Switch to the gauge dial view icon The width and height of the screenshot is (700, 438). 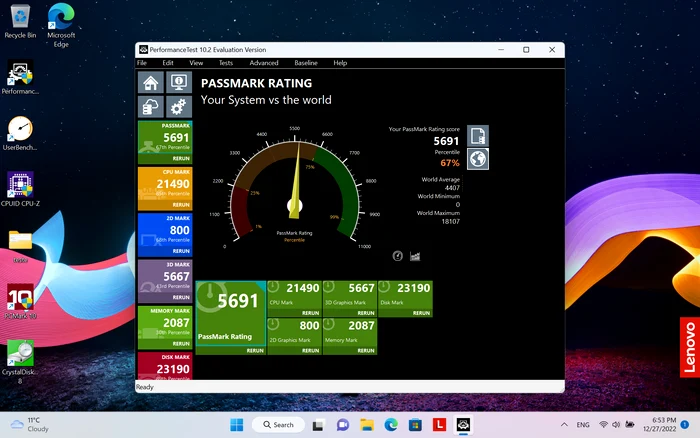click(x=397, y=256)
